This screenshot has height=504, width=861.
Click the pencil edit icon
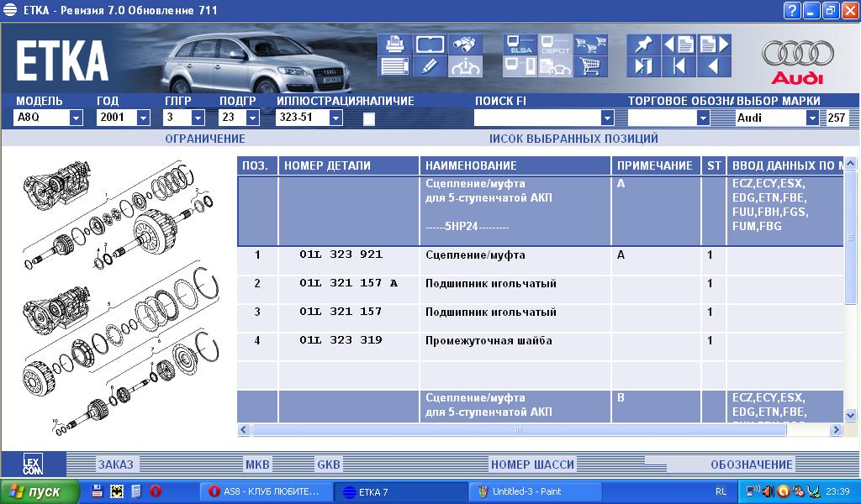(429, 66)
